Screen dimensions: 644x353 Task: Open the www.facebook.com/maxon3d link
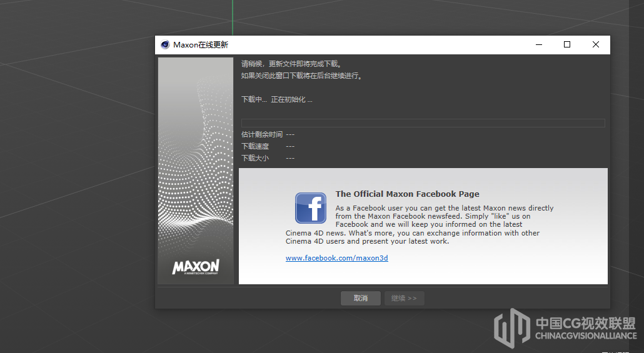337,258
